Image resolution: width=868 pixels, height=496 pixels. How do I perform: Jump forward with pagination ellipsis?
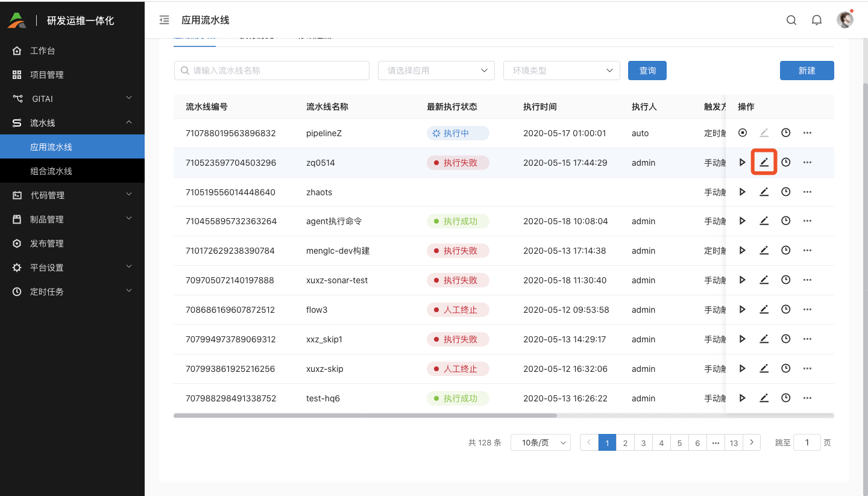715,443
